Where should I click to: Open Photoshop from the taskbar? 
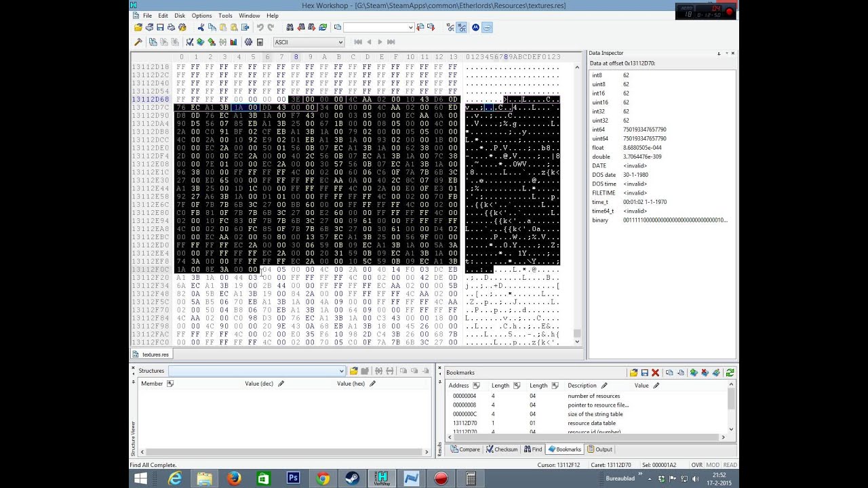[293, 479]
